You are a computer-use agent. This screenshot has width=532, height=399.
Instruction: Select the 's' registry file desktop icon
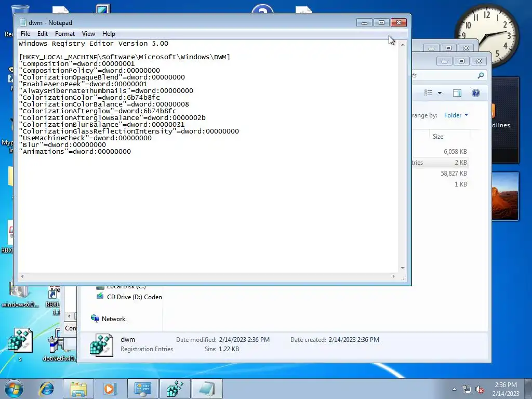point(20,344)
